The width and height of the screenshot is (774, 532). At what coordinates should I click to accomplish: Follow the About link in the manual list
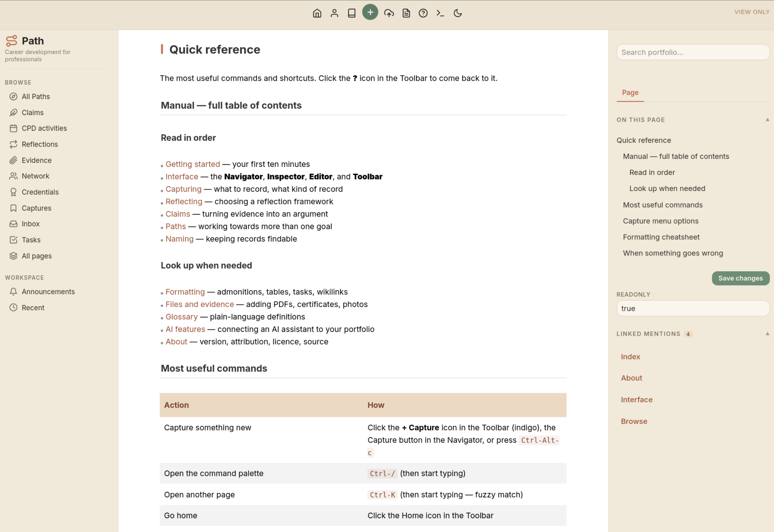click(176, 342)
